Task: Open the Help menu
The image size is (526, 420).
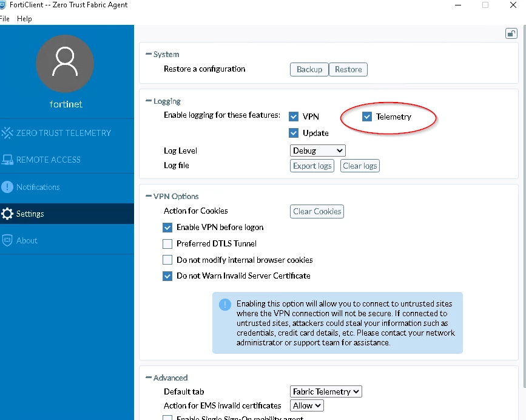Action: point(24,19)
